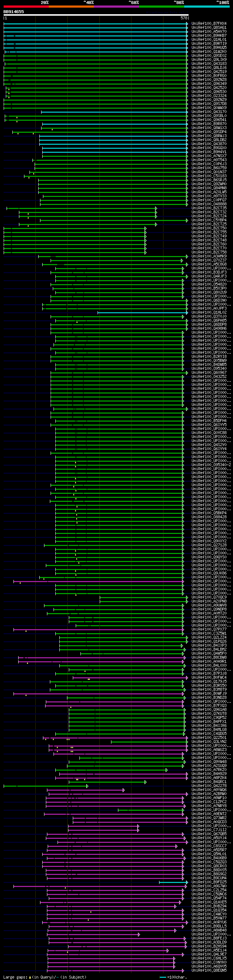Select the UniRef100_A3AMK9 label
Image resolution: width=233 pixels, height=980 pixels.
point(209,256)
